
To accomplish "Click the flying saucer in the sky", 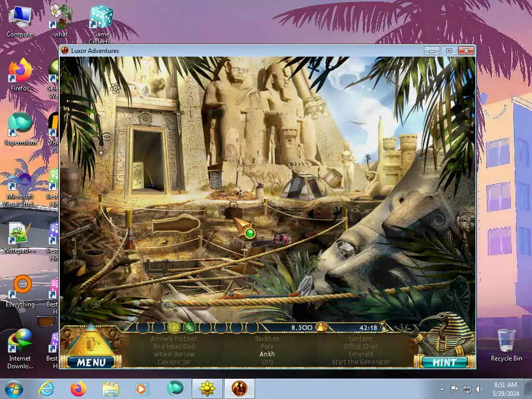I will click(358, 123).
